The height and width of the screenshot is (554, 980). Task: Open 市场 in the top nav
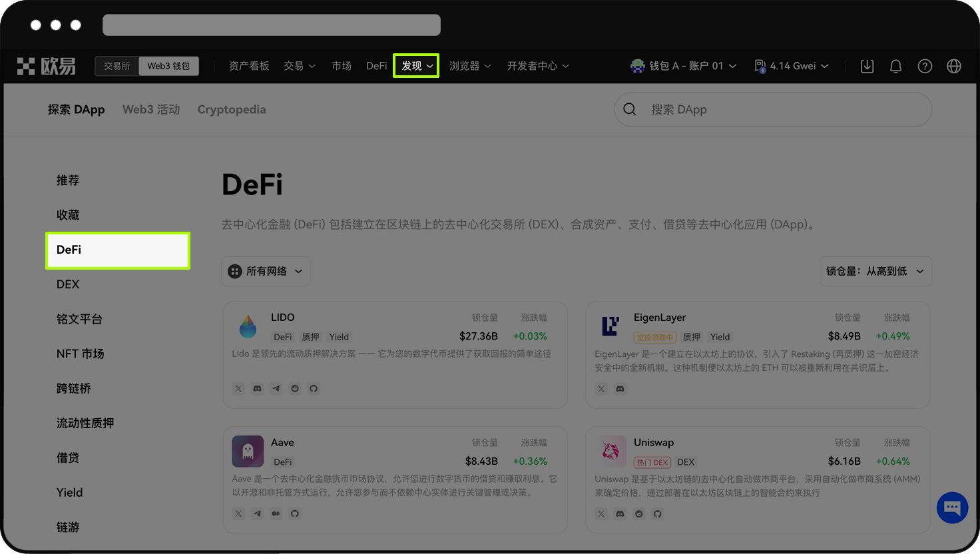pyautogui.click(x=342, y=66)
